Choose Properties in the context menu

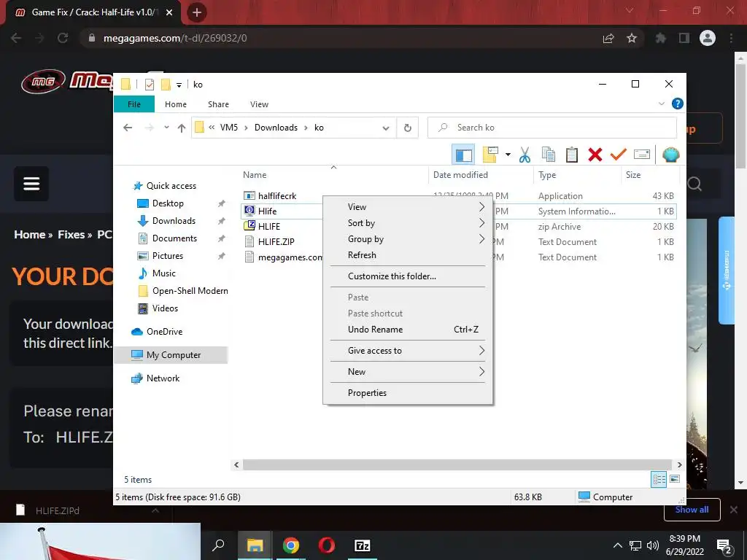coord(408,393)
